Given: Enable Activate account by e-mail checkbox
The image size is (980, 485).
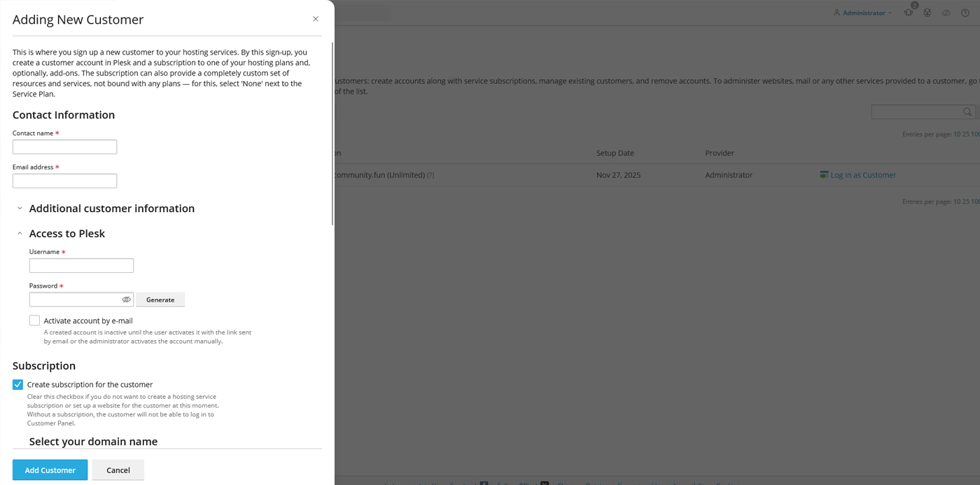Looking at the screenshot, I should 34,321.
